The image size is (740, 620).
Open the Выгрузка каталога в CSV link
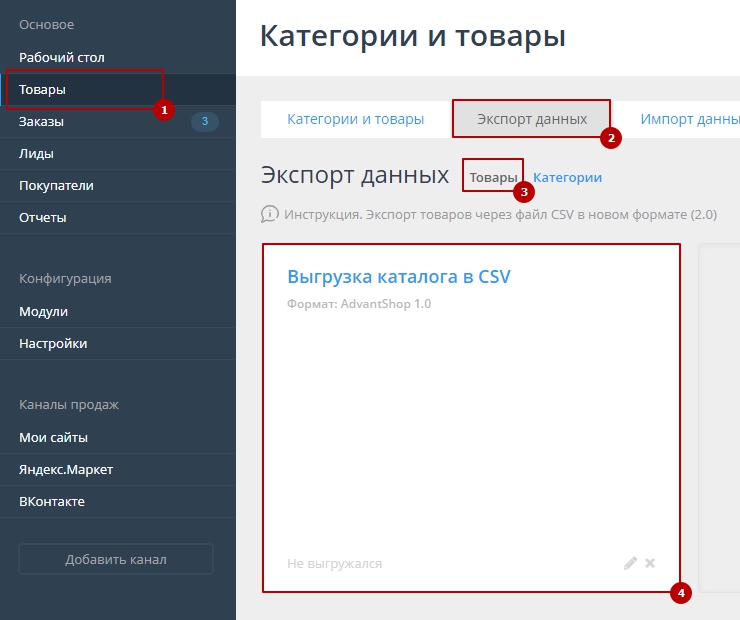pos(399,276)
